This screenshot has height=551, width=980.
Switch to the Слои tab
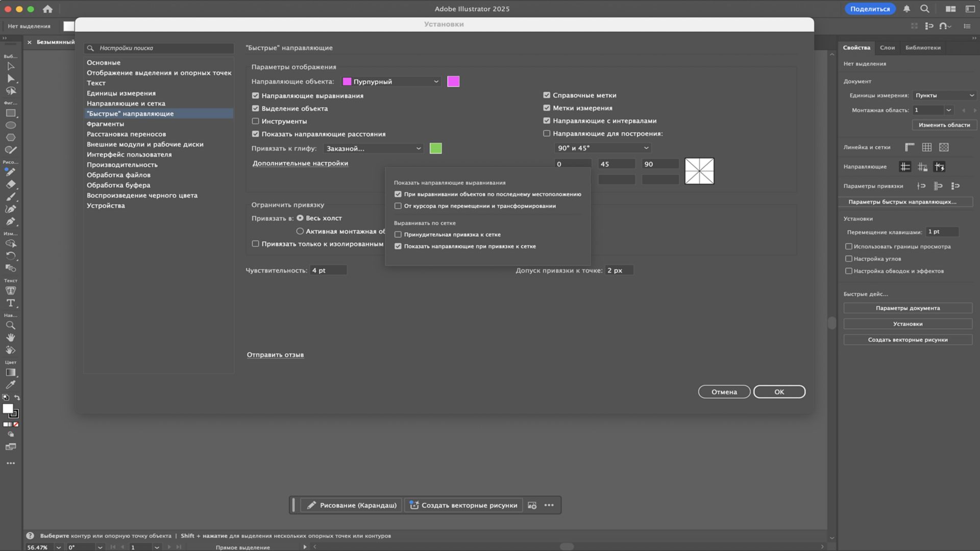tap(887, 47)
